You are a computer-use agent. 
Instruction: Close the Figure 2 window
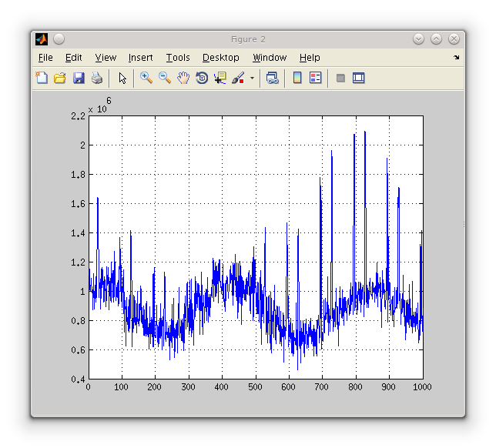click(x=454, y=39)
